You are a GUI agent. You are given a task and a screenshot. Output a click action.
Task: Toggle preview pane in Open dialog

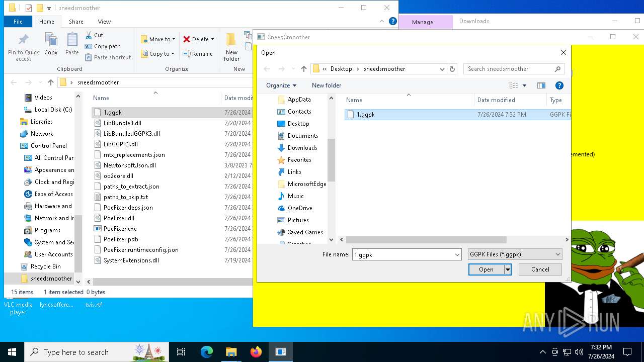pyautogui.click(x=541, y=85)
